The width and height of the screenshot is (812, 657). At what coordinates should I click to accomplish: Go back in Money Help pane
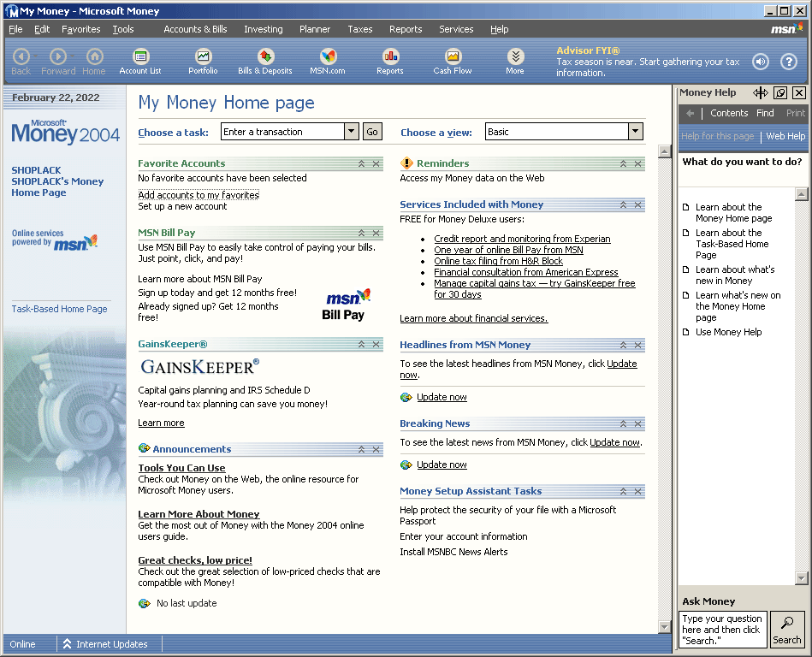(x=690, y=113)
